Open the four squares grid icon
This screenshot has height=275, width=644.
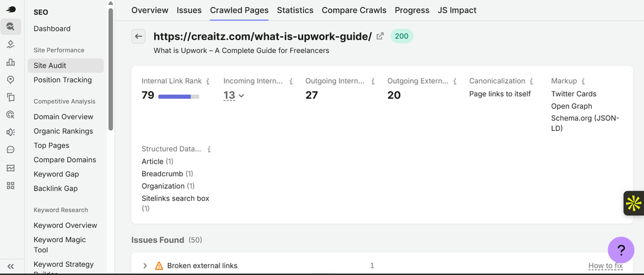point(11,186)
